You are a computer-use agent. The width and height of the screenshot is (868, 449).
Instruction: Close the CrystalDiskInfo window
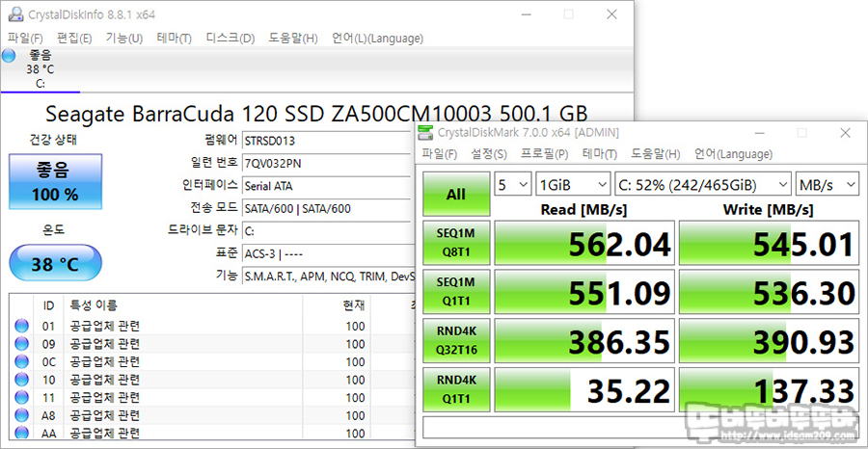click(611, 14)
